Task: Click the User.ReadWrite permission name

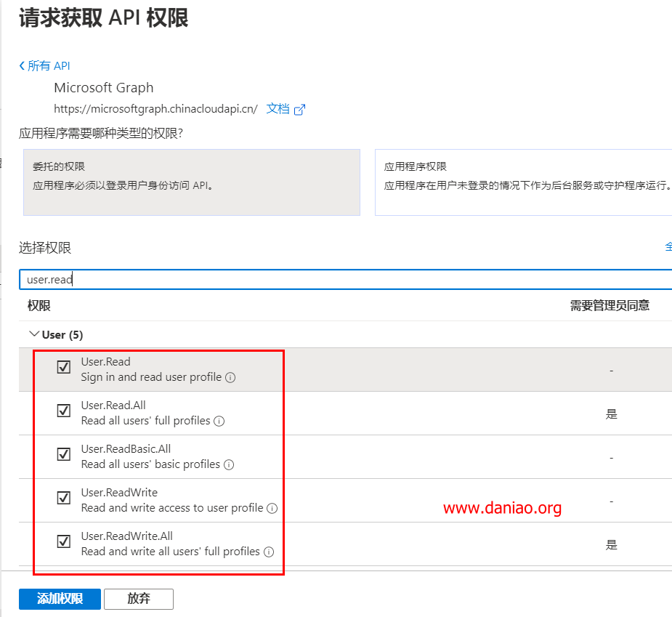Action: click(120, 492)
